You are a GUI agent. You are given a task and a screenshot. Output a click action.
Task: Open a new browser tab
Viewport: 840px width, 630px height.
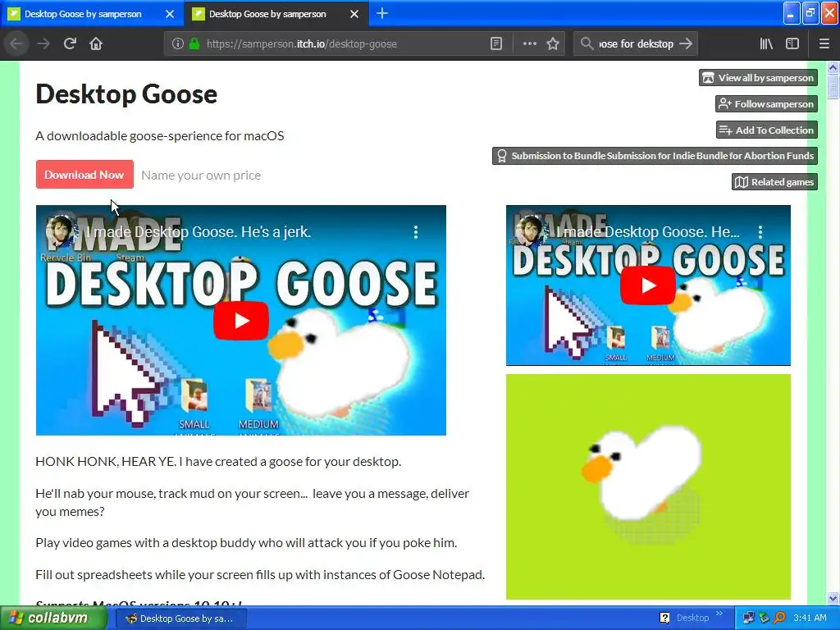382,13
